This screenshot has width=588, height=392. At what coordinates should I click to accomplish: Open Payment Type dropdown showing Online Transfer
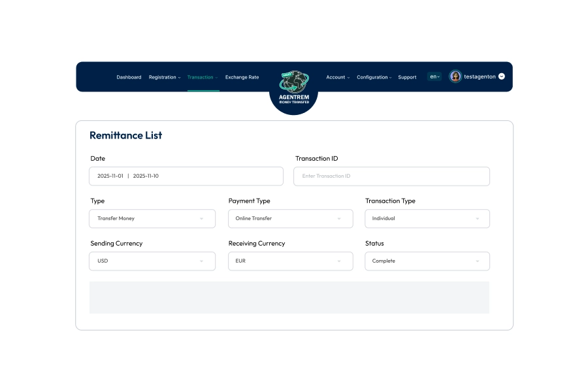click(290, 218)
